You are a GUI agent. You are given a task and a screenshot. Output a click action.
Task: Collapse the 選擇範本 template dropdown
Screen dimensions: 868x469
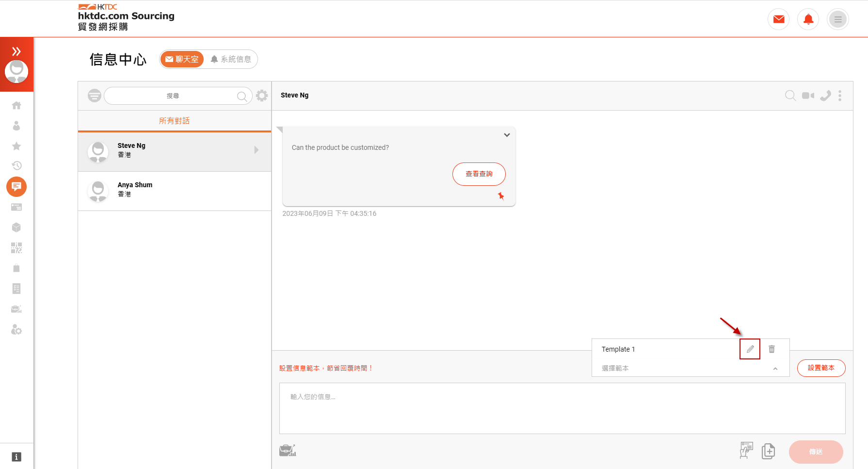tap(775, 369)
